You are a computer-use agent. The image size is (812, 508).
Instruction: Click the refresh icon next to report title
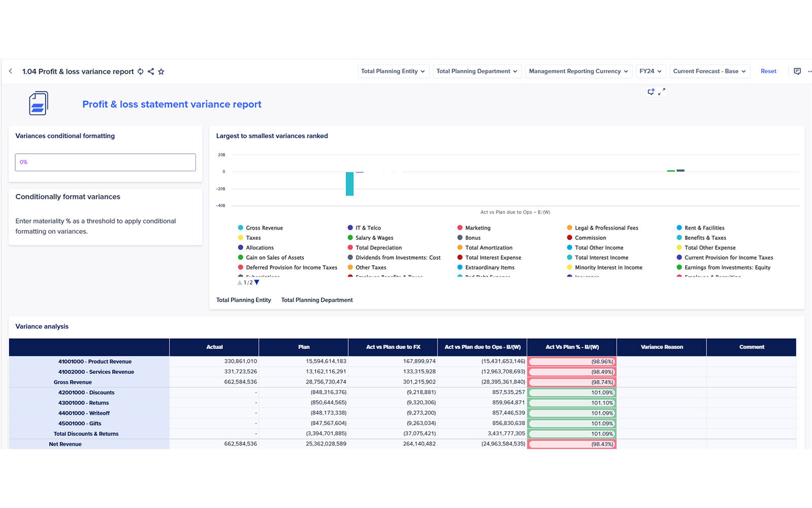click(x=141, y=72)
